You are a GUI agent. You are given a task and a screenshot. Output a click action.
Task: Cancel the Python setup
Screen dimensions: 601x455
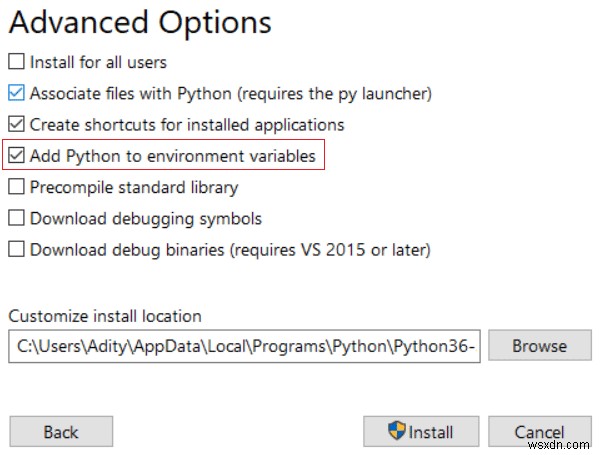(539, 432)
